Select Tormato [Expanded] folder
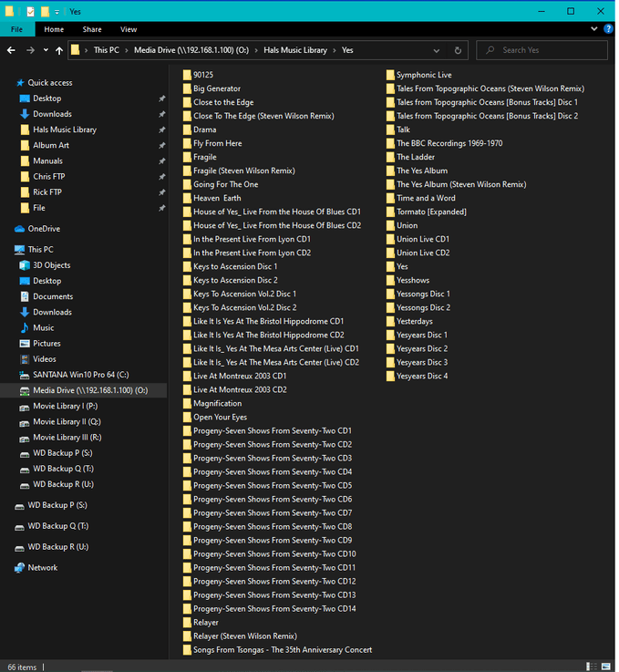The image size is (619, 672). coord(431,212)
